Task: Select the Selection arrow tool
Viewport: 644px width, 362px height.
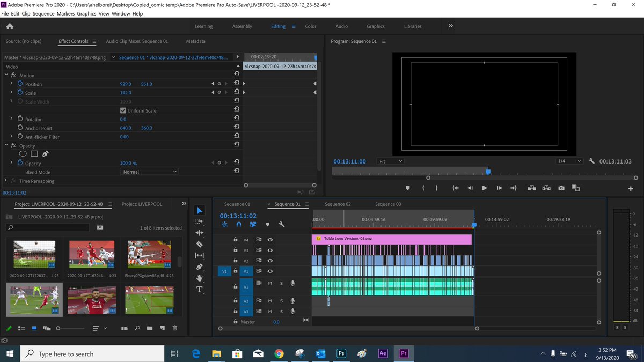Action: point(200,210)
